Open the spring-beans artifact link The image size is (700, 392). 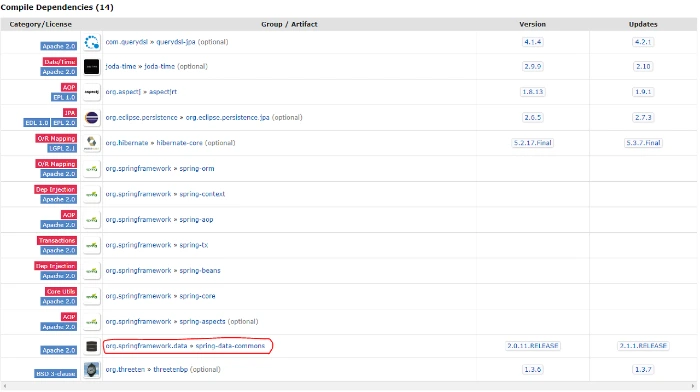(200, 271)
